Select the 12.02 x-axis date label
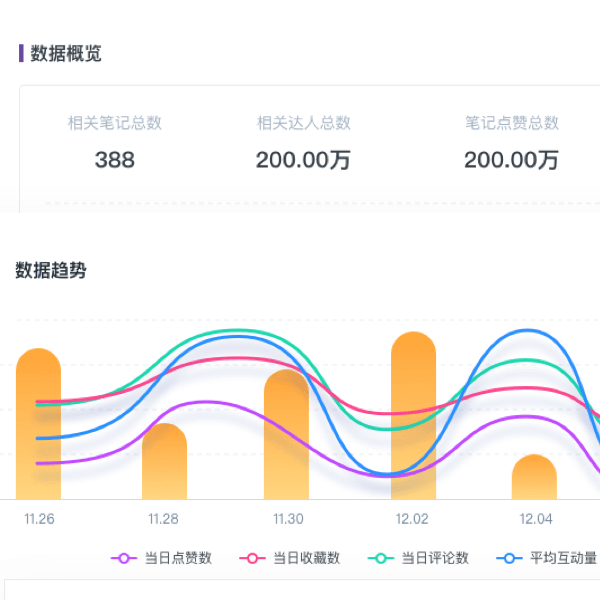Screen dimensions: 600x600 click(412, 519)
